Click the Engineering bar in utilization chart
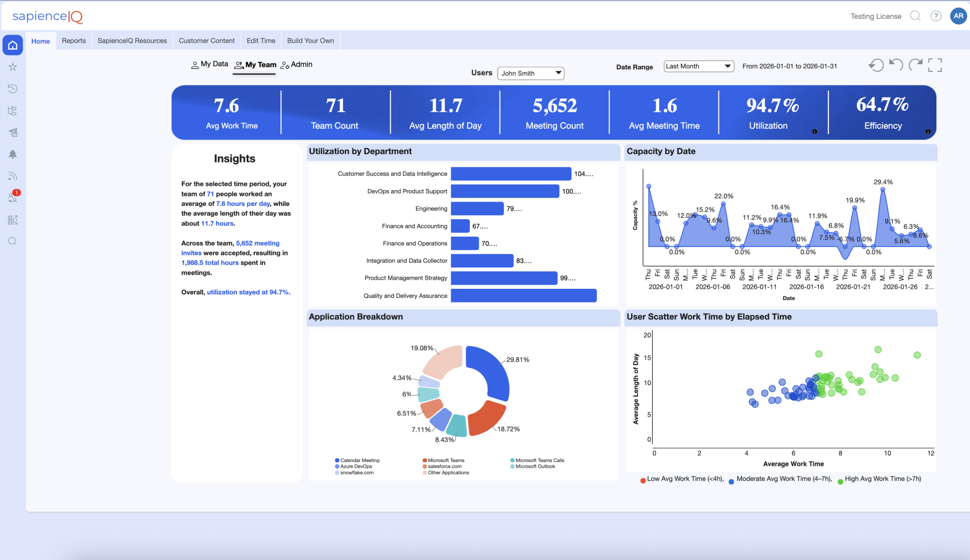This screenshot has width=970, height=560. pos(477,209)
